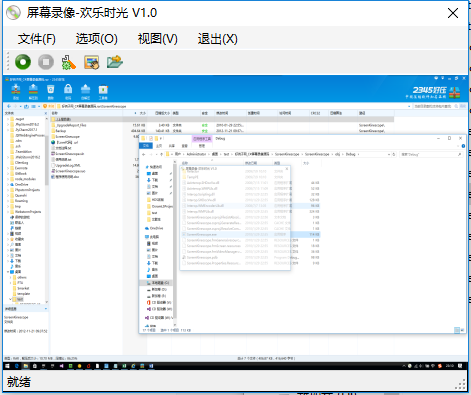Click the picture-with-hand toolbar icon
Viewport: 471px width, 395px height.
[x=92, y=62]
